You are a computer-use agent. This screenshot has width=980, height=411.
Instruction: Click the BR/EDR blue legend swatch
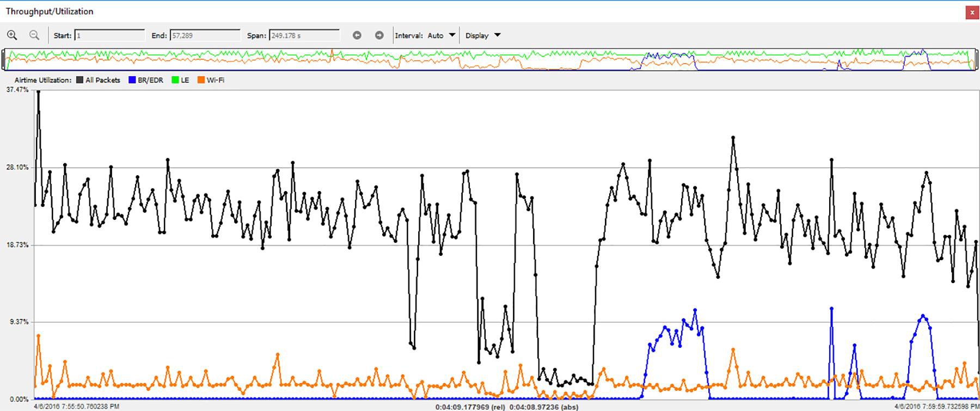132,80
